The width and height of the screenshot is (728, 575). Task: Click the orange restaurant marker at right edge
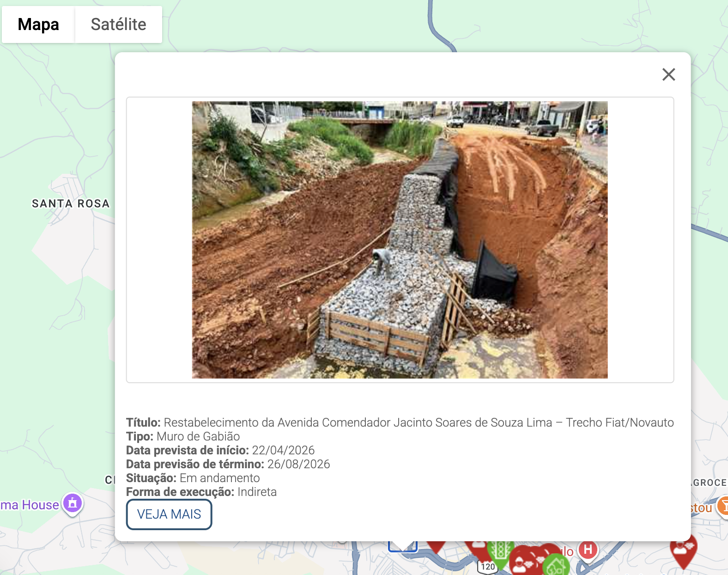[x=723, y=506]
